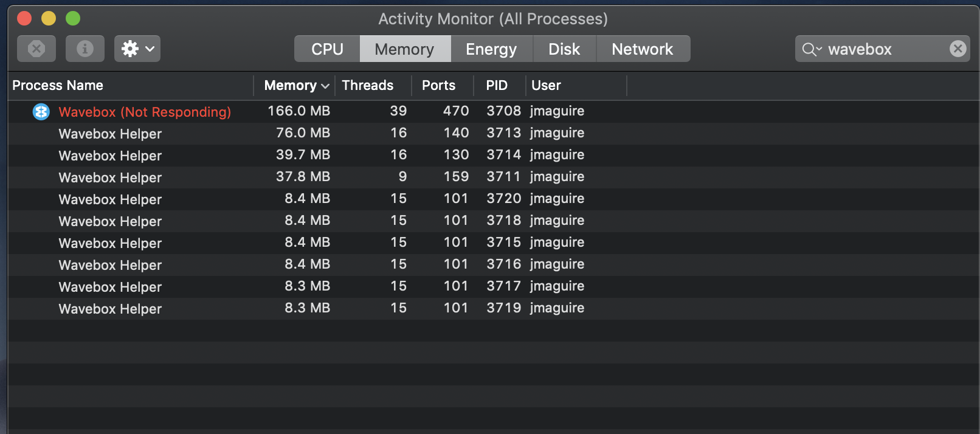The image size is (980, 434).
Task: Open process info inspector button
Action: click(x=85, y=49)
